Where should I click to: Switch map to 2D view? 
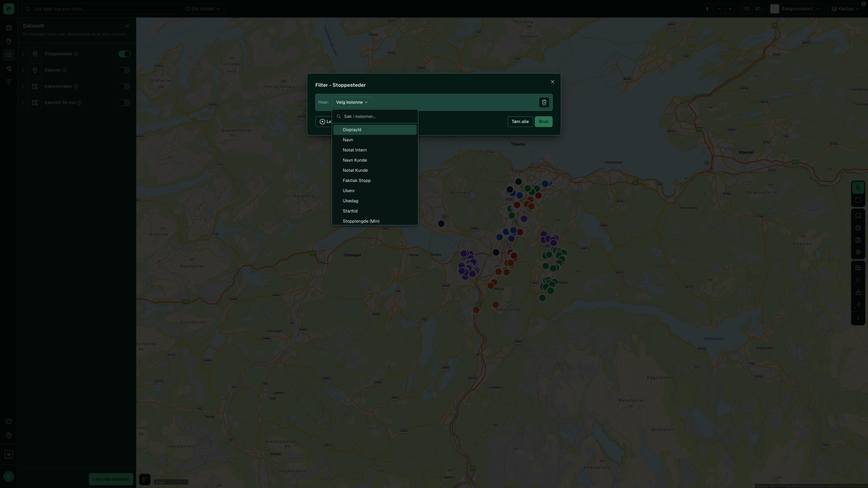coord(747,9)
